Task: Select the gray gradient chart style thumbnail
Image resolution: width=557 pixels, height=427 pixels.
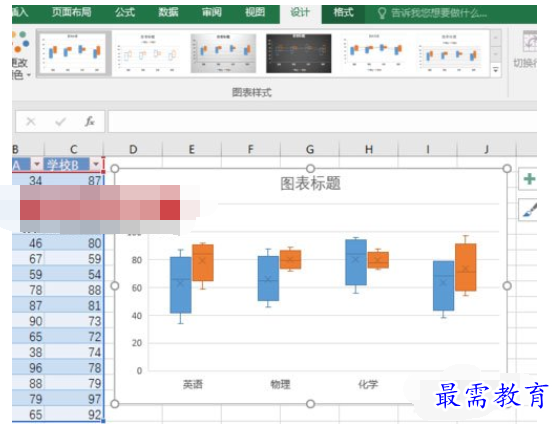Action: (x=223, y=53)
